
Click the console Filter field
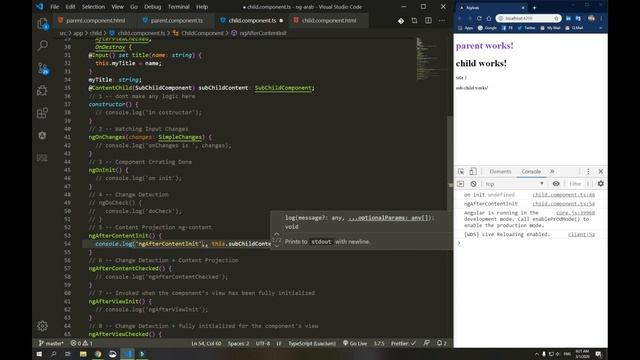coord(575,184)
